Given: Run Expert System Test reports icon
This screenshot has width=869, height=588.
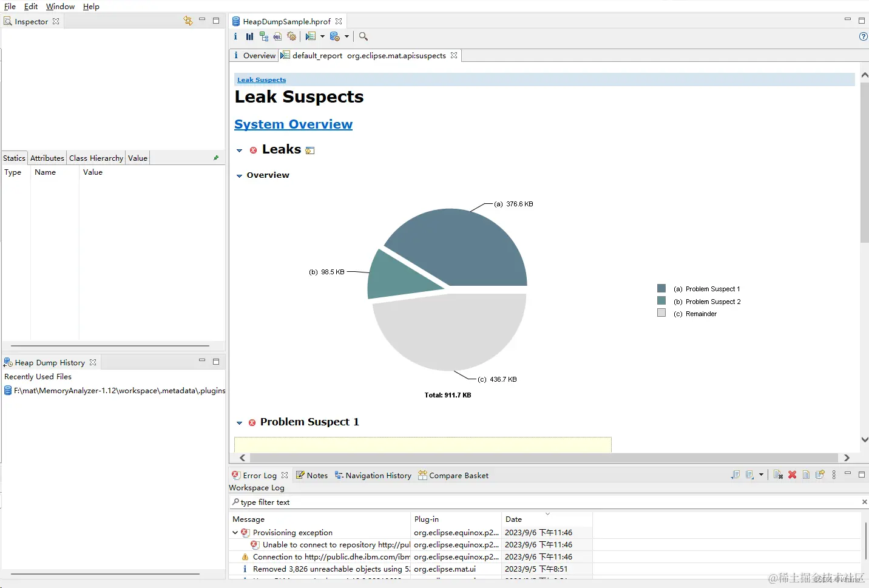Looking at the screenshot, I should click(x=311, y=36).
